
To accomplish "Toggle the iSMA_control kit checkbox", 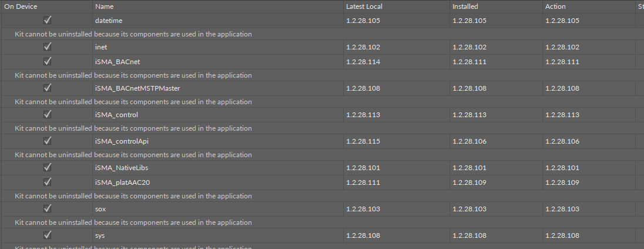I will pyautogui.click(x=48, y=114).
